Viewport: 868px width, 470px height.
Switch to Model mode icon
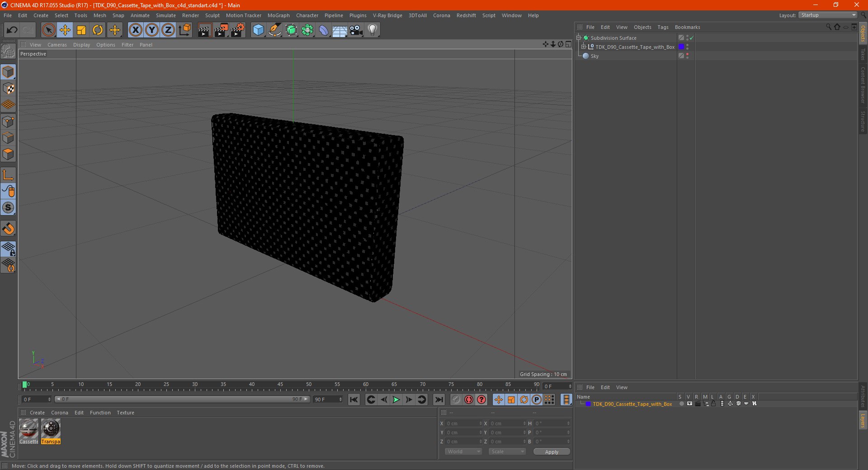tap(8, 72)
